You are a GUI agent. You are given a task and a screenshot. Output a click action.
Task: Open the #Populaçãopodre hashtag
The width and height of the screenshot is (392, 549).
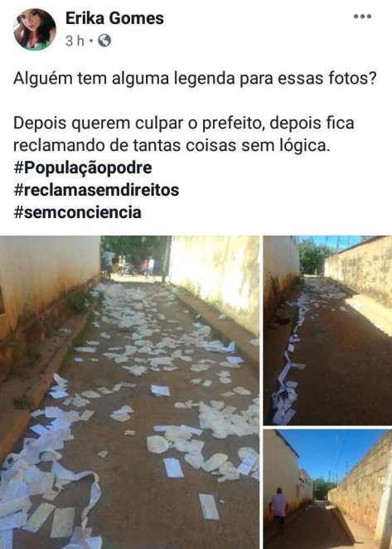click(83, 168)
